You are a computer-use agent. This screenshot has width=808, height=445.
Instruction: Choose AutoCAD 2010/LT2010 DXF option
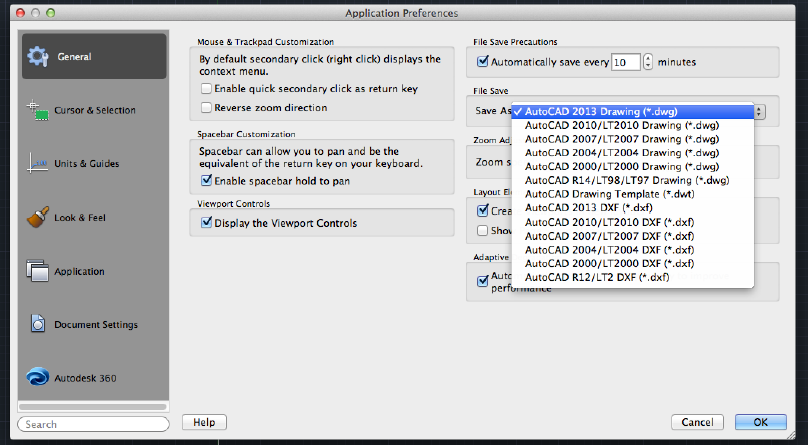pos(633,222)
